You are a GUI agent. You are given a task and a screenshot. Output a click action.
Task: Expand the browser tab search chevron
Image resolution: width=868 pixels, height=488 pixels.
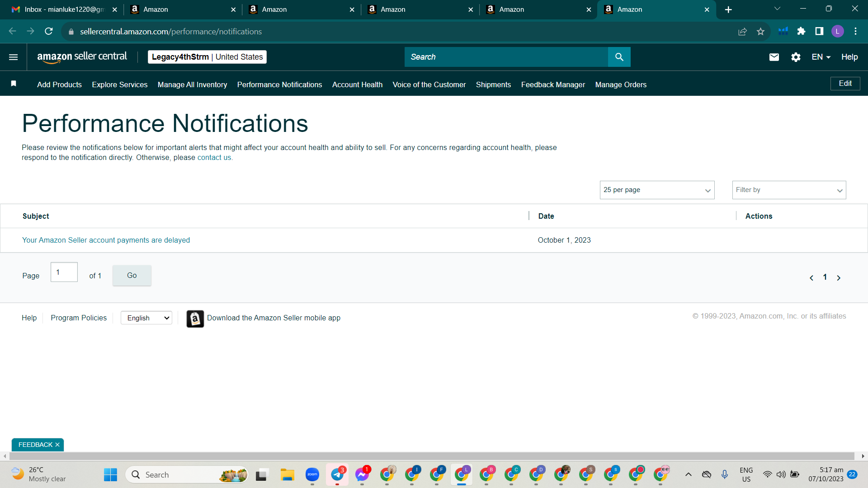[x=777, y=9]
